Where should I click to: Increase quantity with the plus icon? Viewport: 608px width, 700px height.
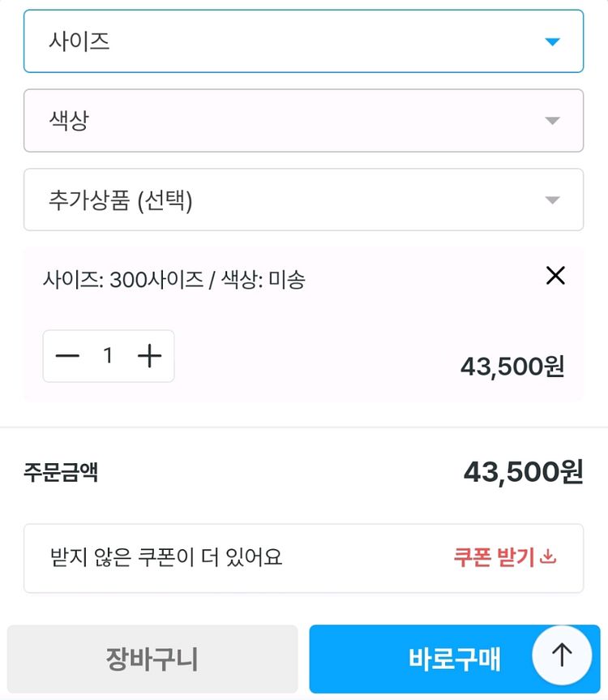(x=149, y=356)
